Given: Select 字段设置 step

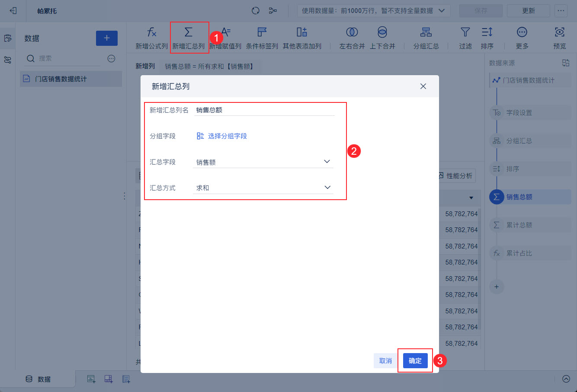Looking at the screenshot, I should 530,113.
